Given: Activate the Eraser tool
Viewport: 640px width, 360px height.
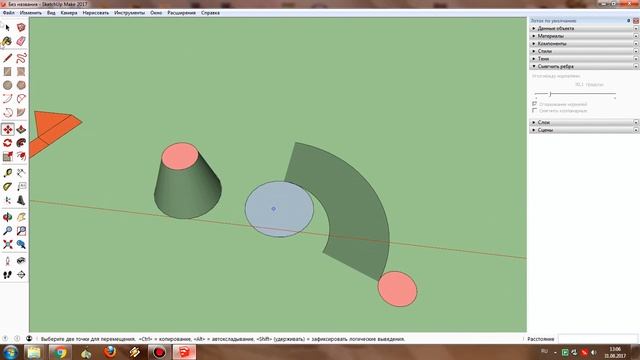Looking at the screenshot, I should pos(21,41).
